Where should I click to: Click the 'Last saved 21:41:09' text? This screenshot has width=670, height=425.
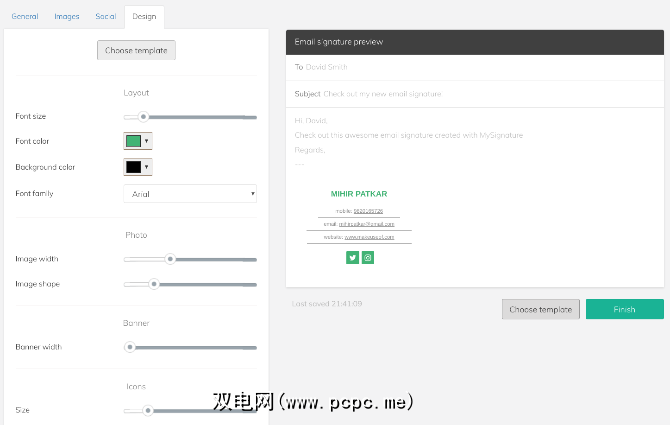point(327,304)
